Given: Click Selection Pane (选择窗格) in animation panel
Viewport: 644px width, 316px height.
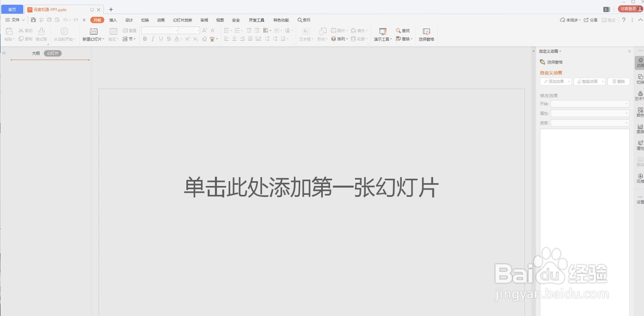Looking at the screenshot, I should (x=551, y=62).
